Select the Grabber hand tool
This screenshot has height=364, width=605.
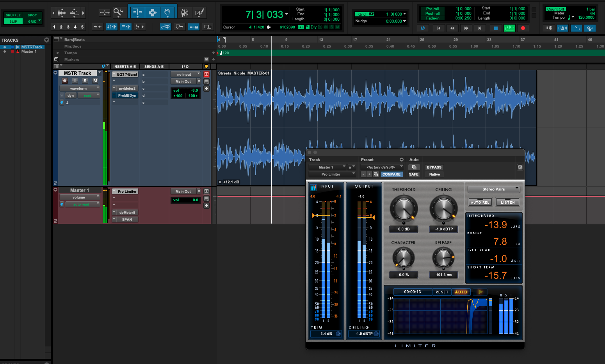(x=167, y=12)
